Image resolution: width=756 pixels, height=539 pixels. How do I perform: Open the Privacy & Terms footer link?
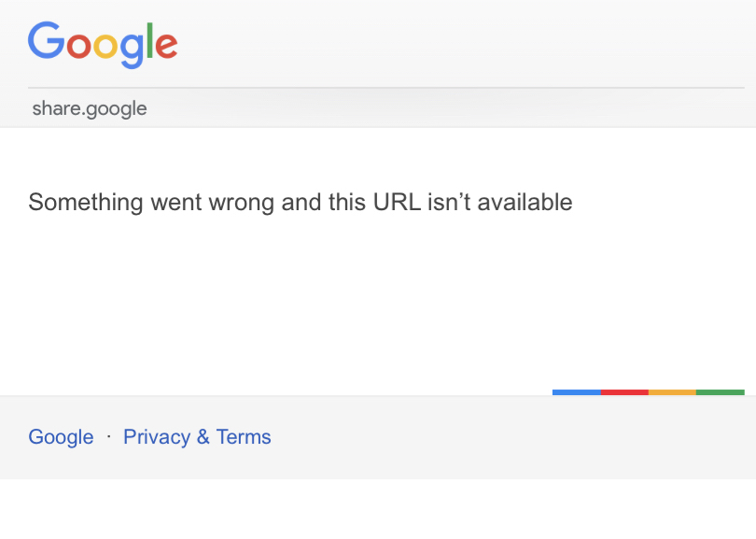point(197,437)
